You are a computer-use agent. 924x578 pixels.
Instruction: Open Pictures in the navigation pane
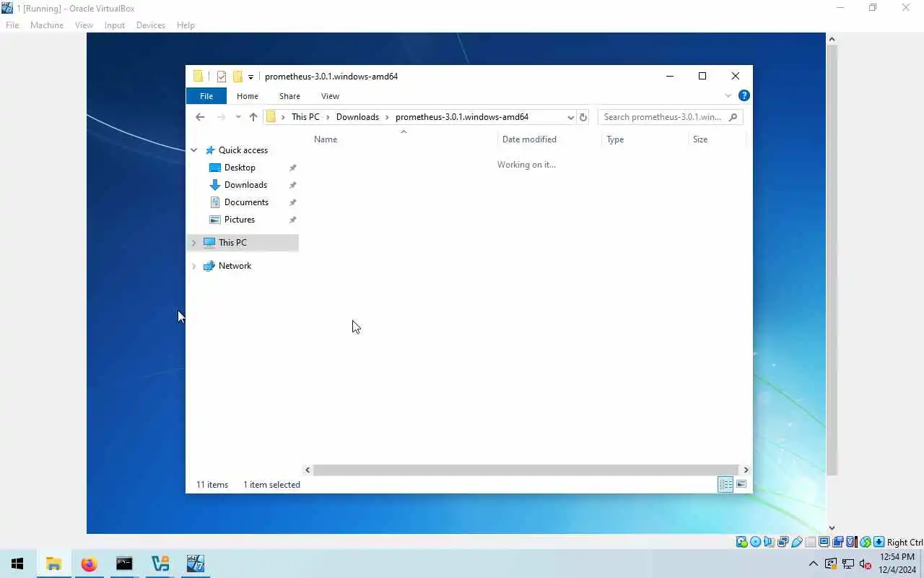point(240,220)
